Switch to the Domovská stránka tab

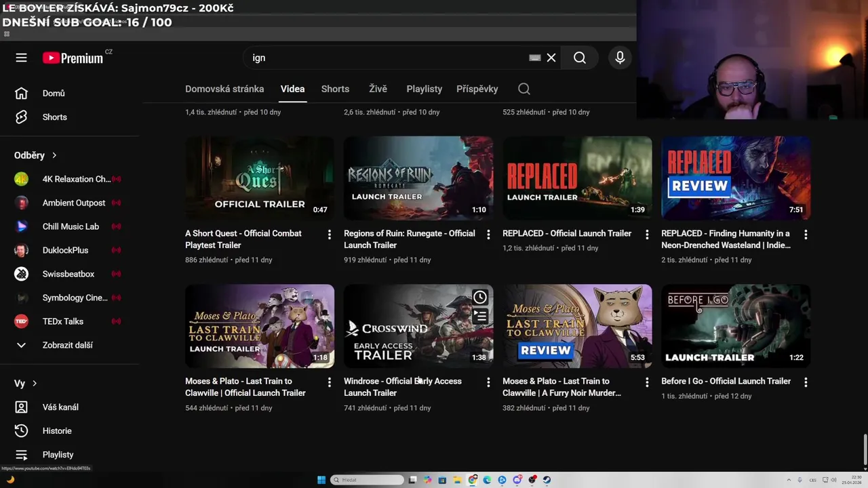click(224, 89)
